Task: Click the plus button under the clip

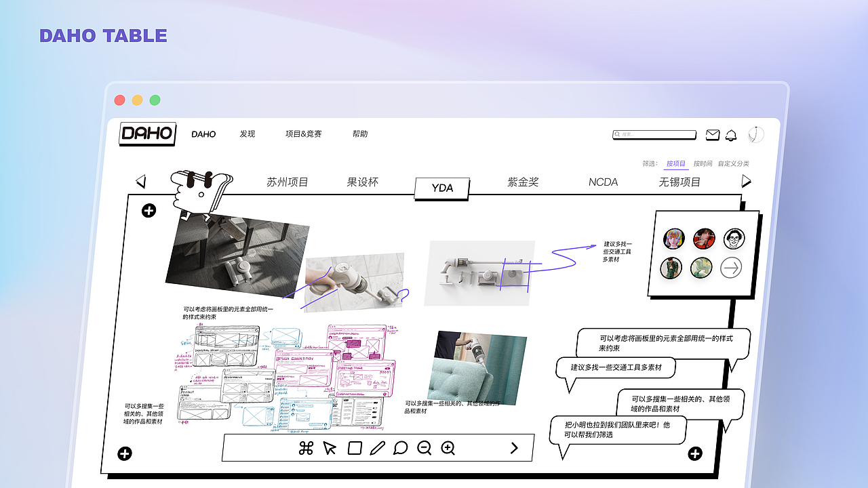Action: click(x=149, y=210)
